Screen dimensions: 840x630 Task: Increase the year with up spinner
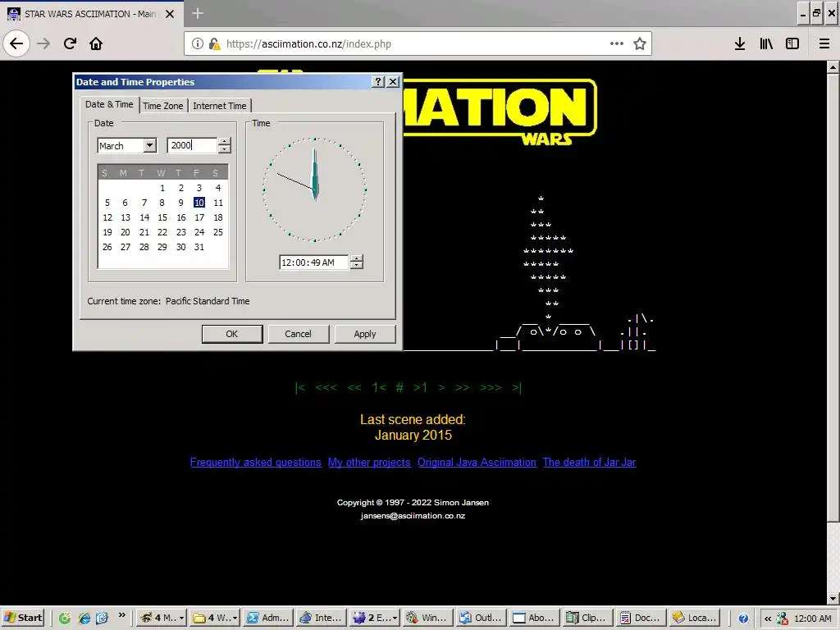225,141
